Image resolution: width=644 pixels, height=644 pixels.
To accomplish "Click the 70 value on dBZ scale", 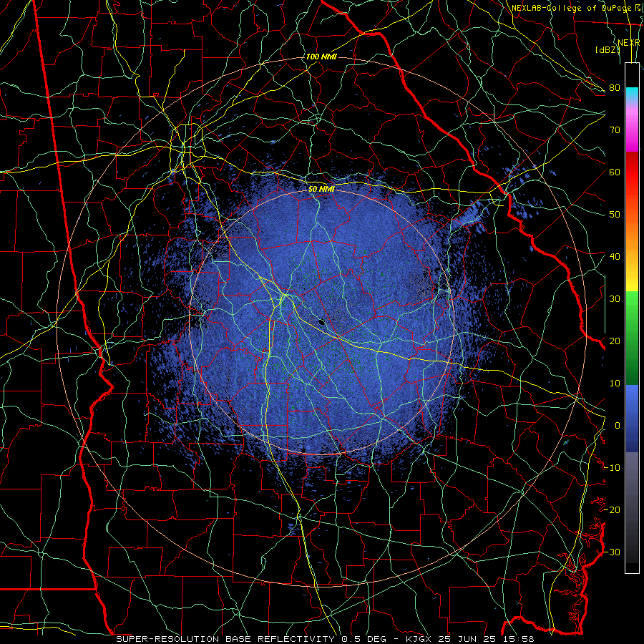I will coord(615,130).
